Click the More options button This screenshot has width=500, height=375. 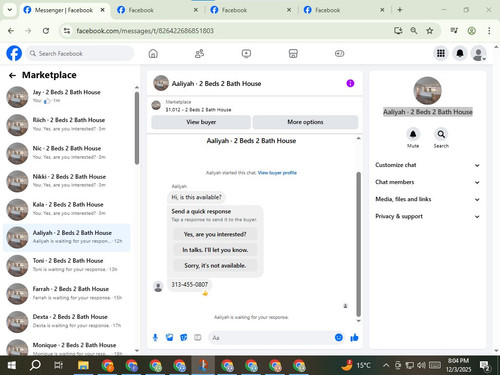[x=305, y=122]
